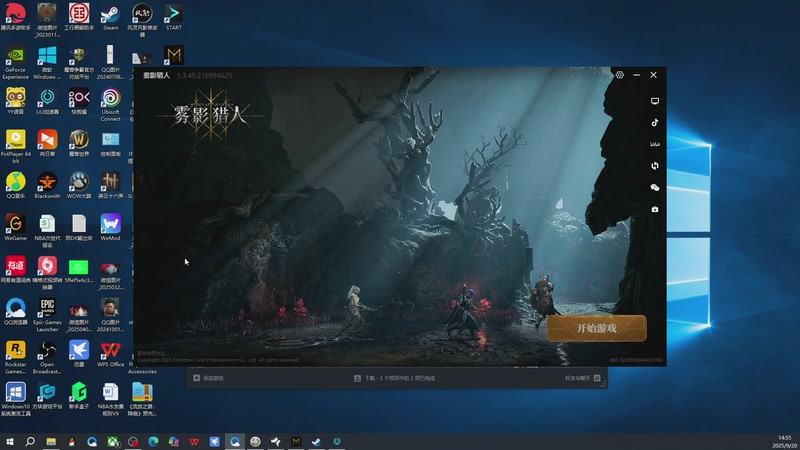Select the green 5ffef5e6c3 image file
The image size is (800, 450).
(79, 270)
